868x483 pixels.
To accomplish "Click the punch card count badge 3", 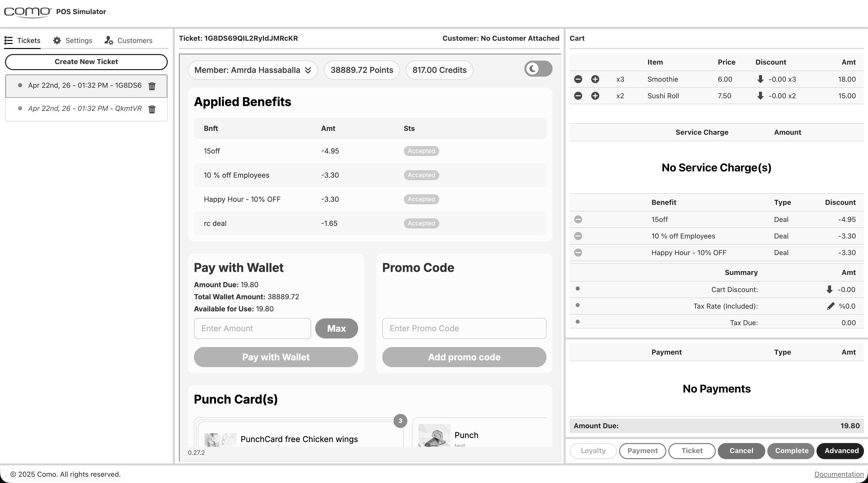I will pyautogui.click(x=400, y=421).
